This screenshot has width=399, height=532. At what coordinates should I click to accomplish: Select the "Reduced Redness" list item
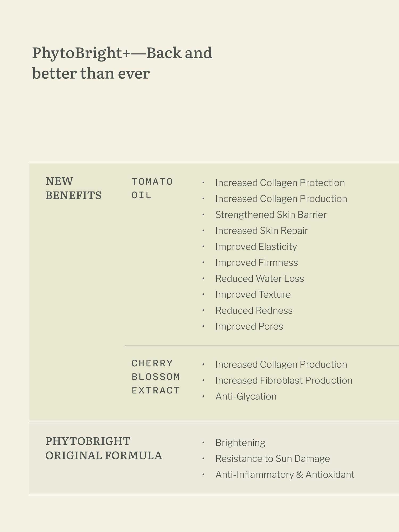click(x=254, y=311)
